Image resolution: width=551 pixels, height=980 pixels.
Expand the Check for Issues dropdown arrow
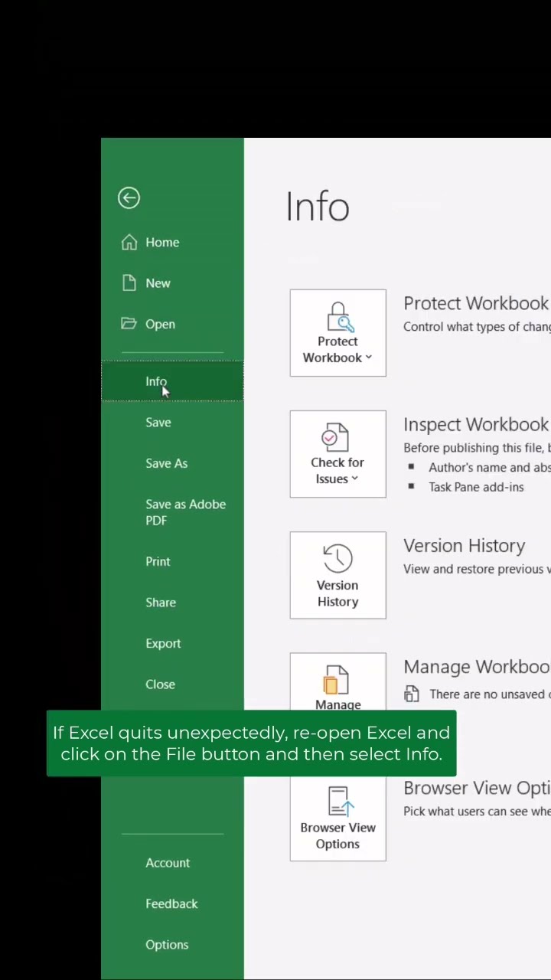pos(354,479)
